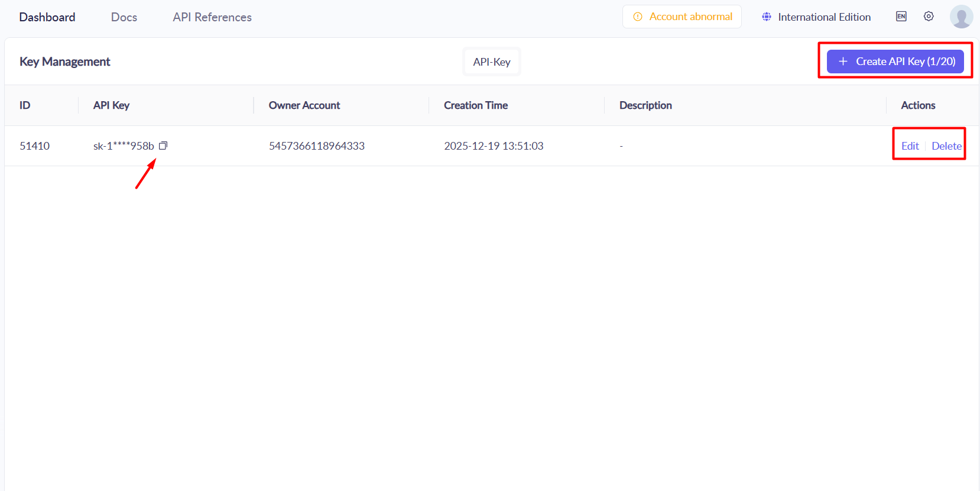Click the Account abnormal warning badge
The height and width of the screenshot is (491, 980).
[682, 17]
